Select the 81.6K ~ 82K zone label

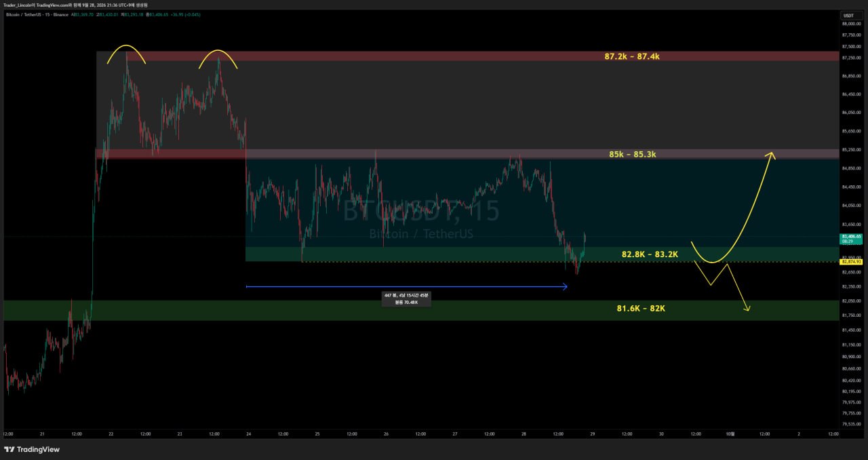click(641, 308)
